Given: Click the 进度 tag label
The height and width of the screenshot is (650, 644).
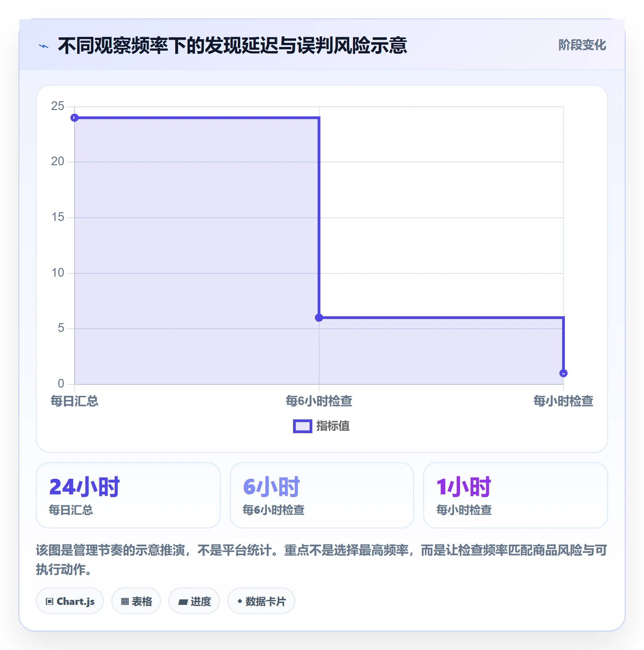Looking at the screenshot, I should pyautogui.click(x=201, y=602).
